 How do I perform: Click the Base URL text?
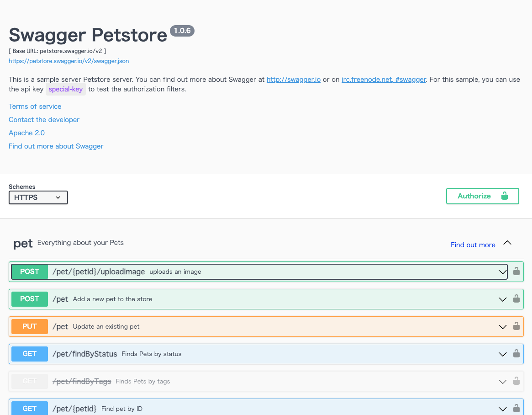pos(58,51)
